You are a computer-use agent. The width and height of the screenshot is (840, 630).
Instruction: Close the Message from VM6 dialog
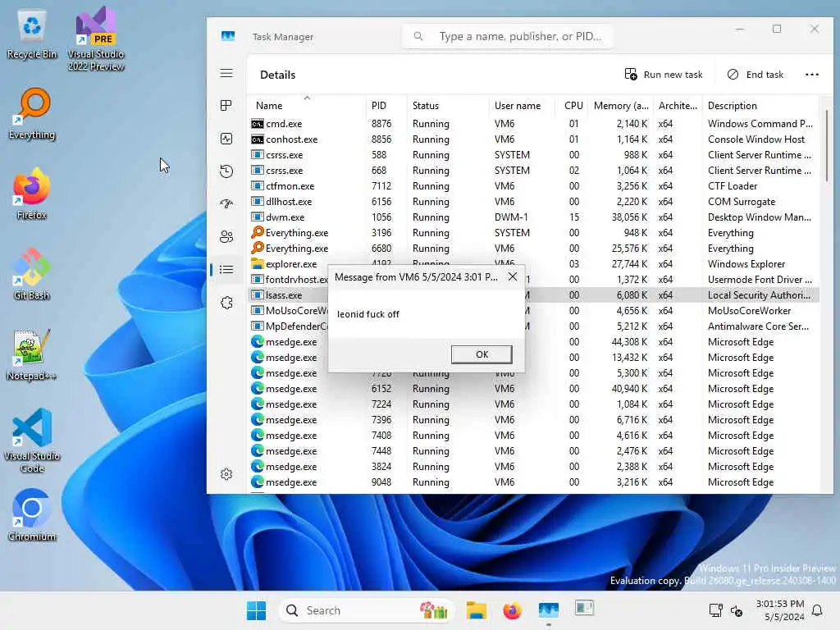[513, 276]
